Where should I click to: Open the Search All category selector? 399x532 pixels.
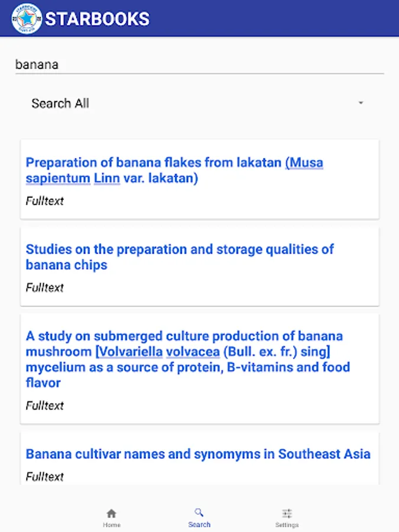point(60,103)
